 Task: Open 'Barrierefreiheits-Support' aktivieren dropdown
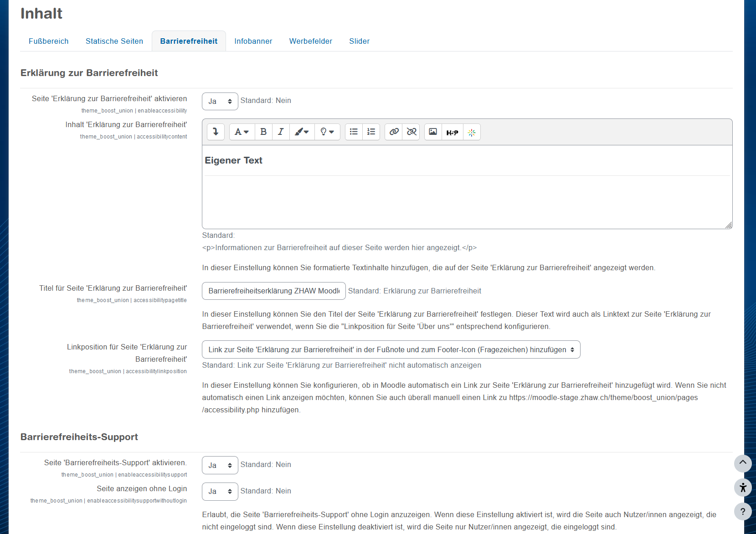(220, 465)
